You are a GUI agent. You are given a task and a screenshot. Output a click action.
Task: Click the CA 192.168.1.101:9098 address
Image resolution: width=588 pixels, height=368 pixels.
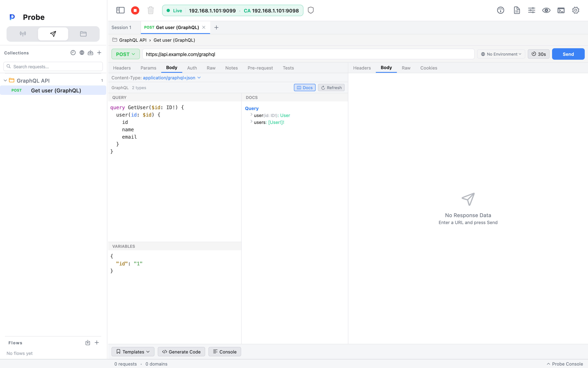click(271, 10)
